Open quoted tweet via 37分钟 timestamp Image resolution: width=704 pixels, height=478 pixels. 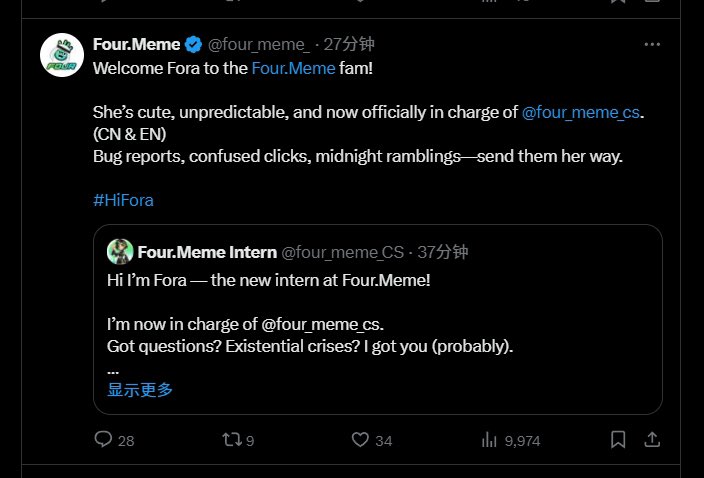coord(443,251)
